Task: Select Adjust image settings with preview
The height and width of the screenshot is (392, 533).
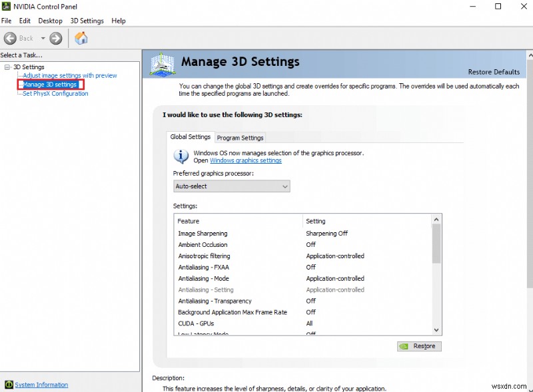Action: coord(70,76)
